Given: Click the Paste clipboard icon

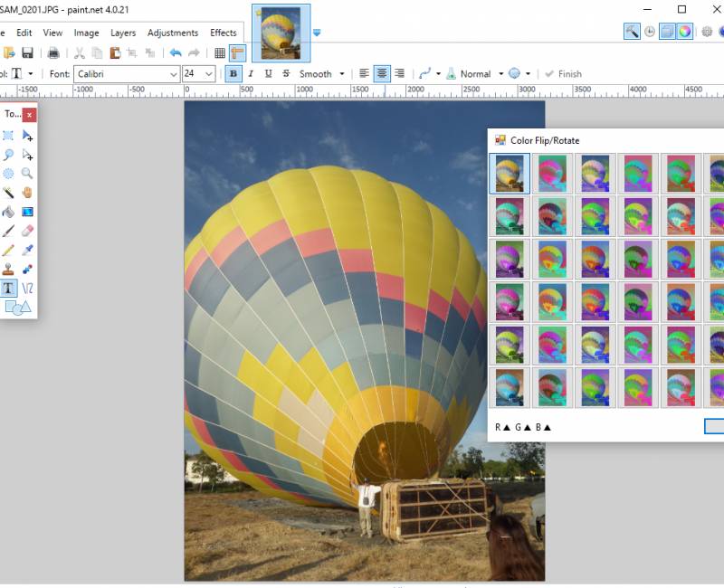Looking at the screenshot, I should tap(115, 53).
